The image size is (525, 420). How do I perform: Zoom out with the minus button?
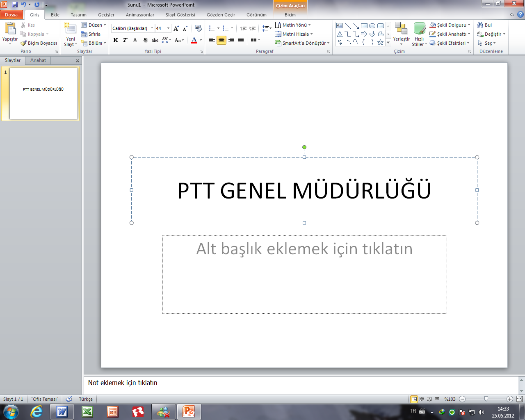click(x=462, y=399)
